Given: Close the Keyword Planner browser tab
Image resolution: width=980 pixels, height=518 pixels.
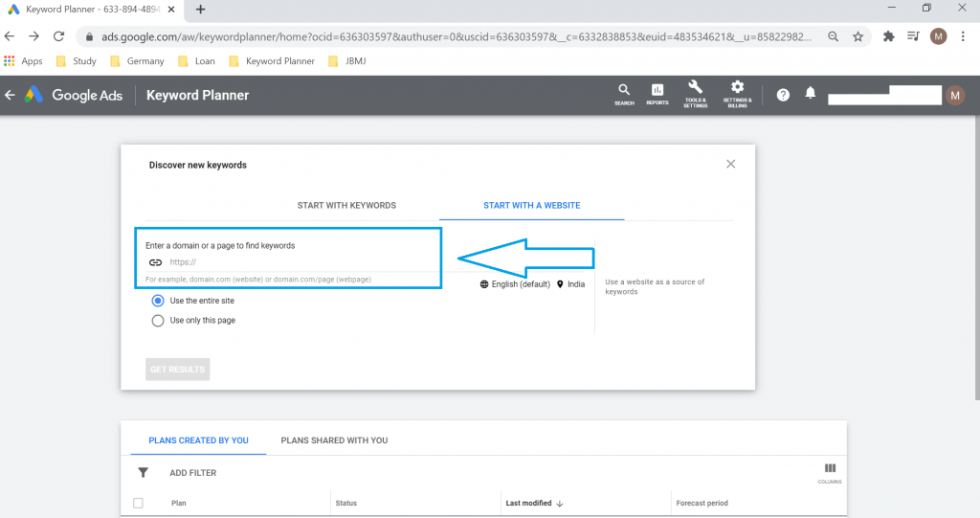Looking at the screenshot, I should (x=171, y=10).
